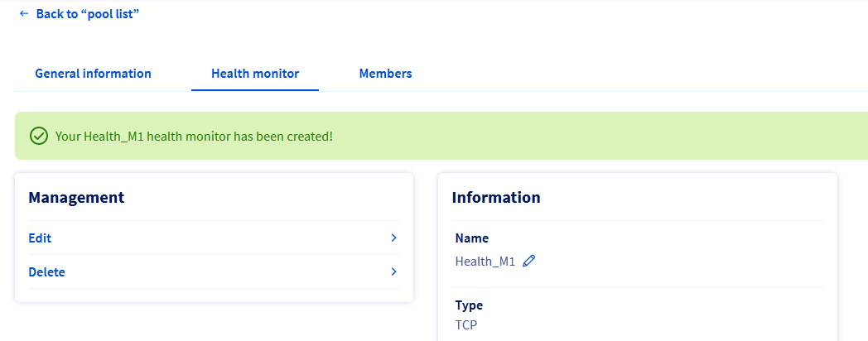868x341 pixels.
Task: Click the Name field label
Action: [472, 238]
